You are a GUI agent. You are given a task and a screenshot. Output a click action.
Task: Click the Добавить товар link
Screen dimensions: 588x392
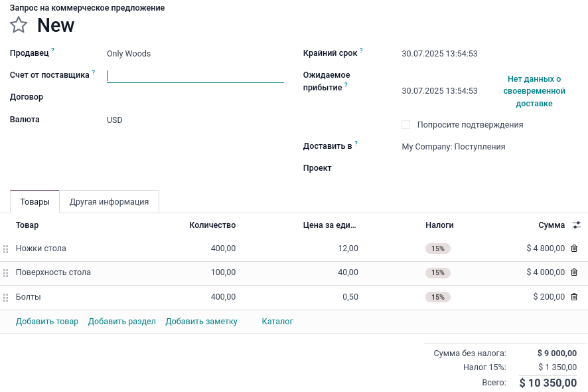pyautogui.click(x=47, y=322)
